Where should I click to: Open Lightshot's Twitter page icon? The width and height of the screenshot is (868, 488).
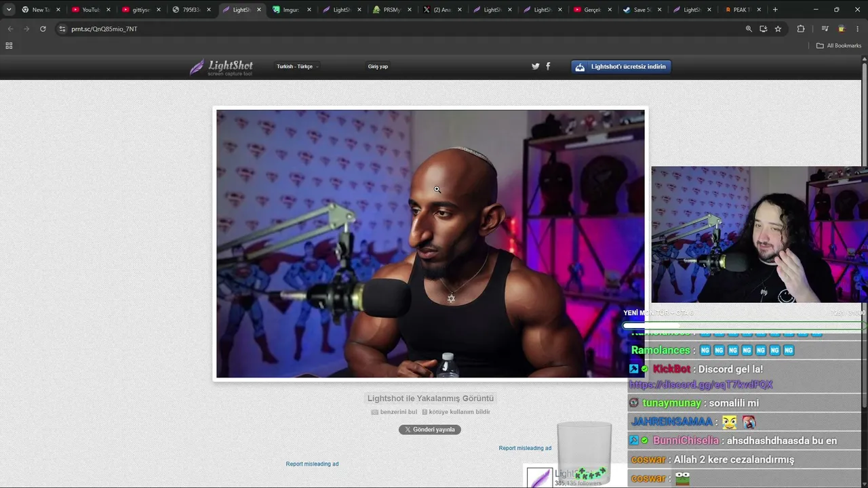coord(536,66)
